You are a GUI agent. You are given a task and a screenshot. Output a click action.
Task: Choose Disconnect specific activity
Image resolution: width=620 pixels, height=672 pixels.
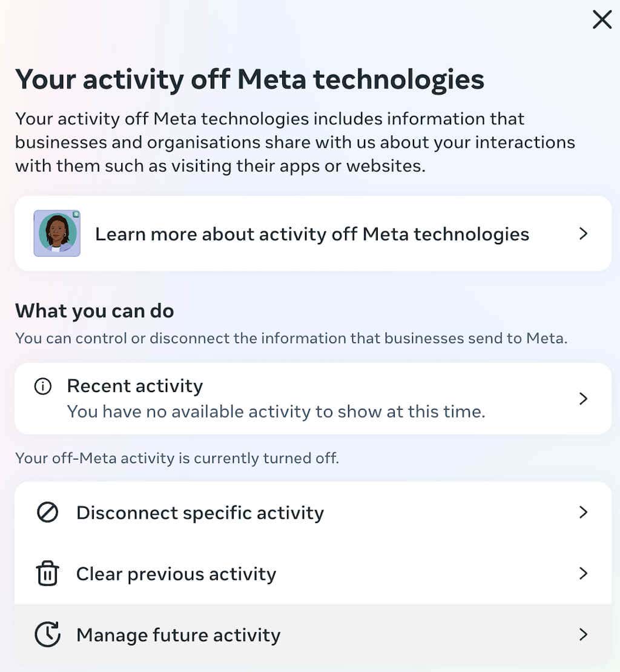[200, 513]
